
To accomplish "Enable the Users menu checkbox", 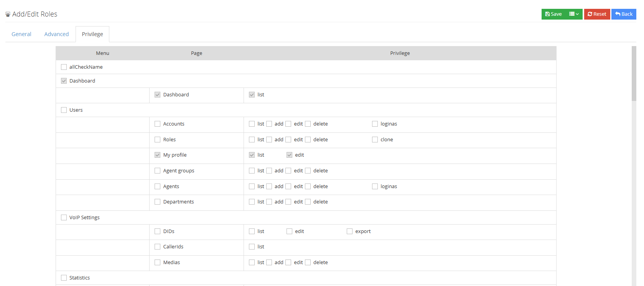I will (x=64, y=110).
